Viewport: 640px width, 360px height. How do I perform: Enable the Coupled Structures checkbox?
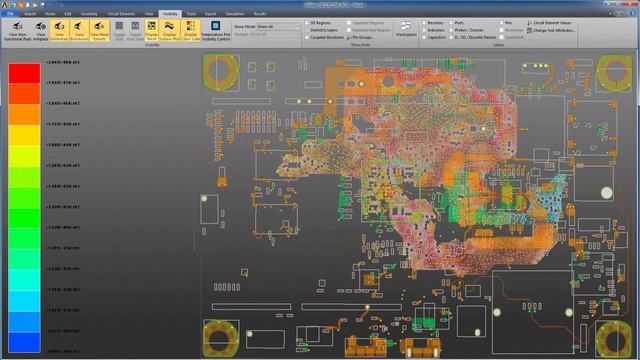point(307,37)
